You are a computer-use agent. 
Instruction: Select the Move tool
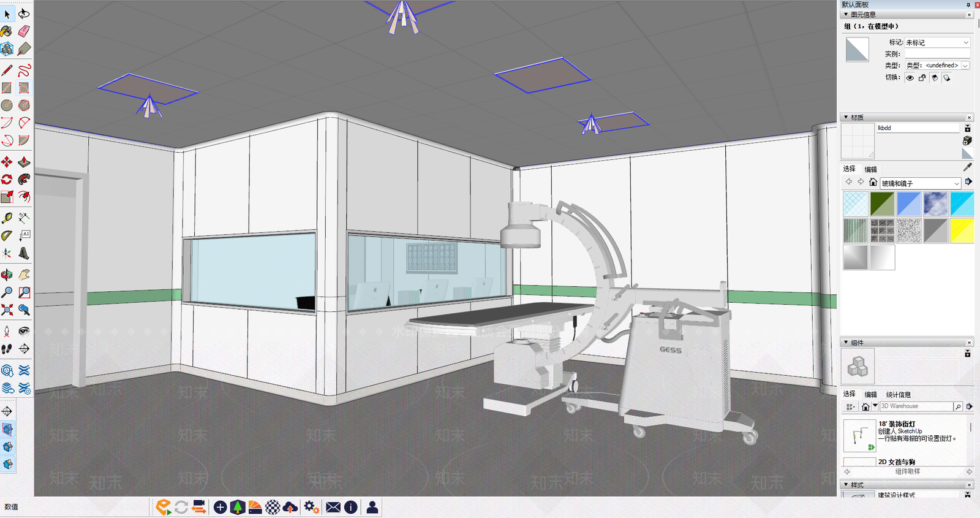(x=7, y=162)
